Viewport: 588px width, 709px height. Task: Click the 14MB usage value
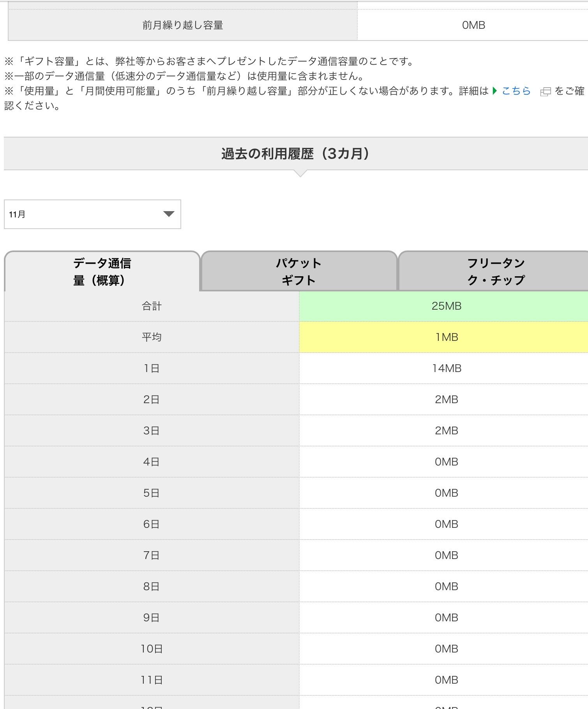(446, 369)
